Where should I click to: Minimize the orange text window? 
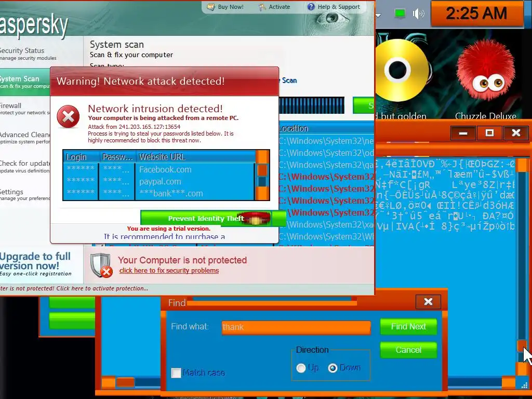pyautogui.click(x=463, y=132)
